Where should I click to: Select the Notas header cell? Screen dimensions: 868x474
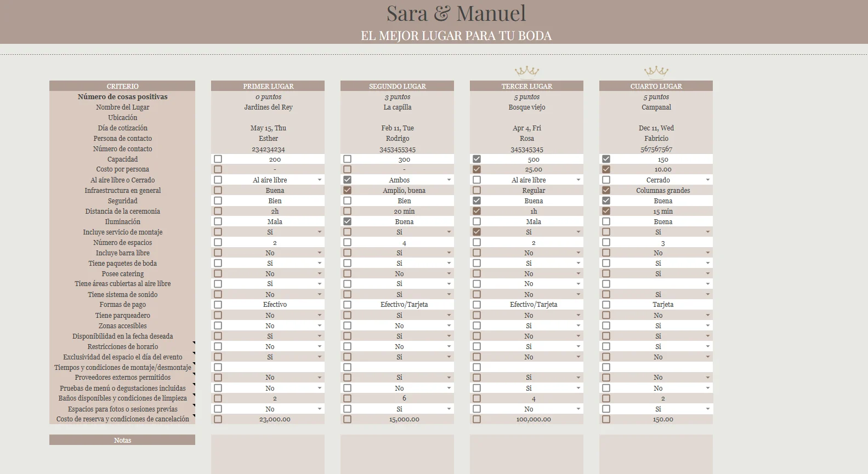122,440
